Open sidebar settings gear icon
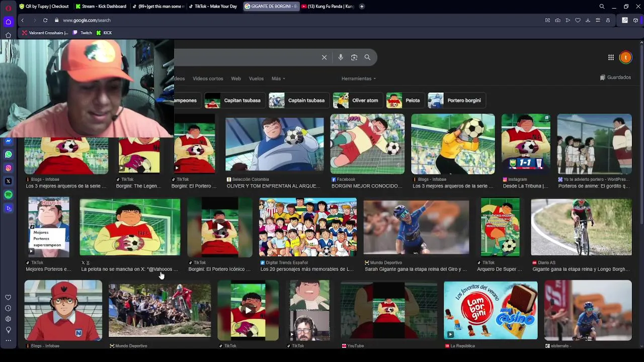Viewport: 644px width, 362px height. (x=8, y=319)
